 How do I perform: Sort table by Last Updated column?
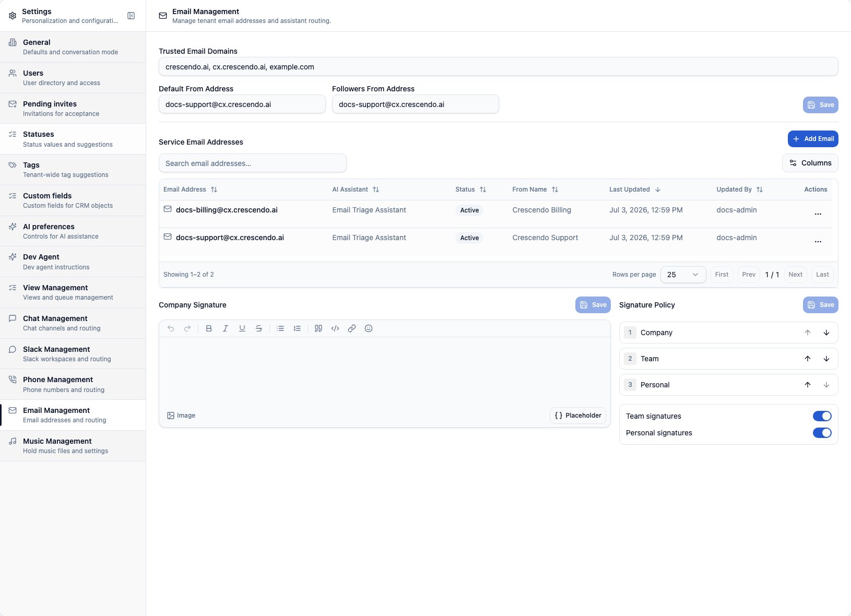(635, 189)
